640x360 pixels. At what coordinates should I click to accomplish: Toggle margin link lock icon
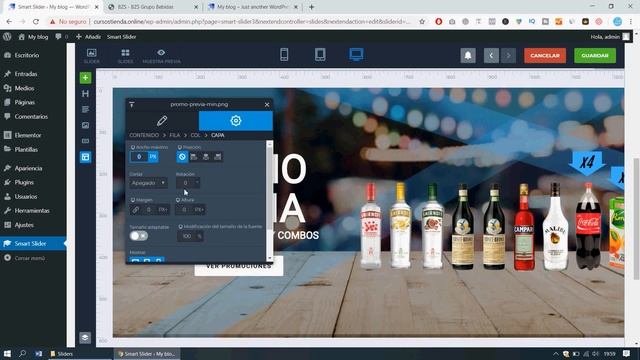point(136,209)
